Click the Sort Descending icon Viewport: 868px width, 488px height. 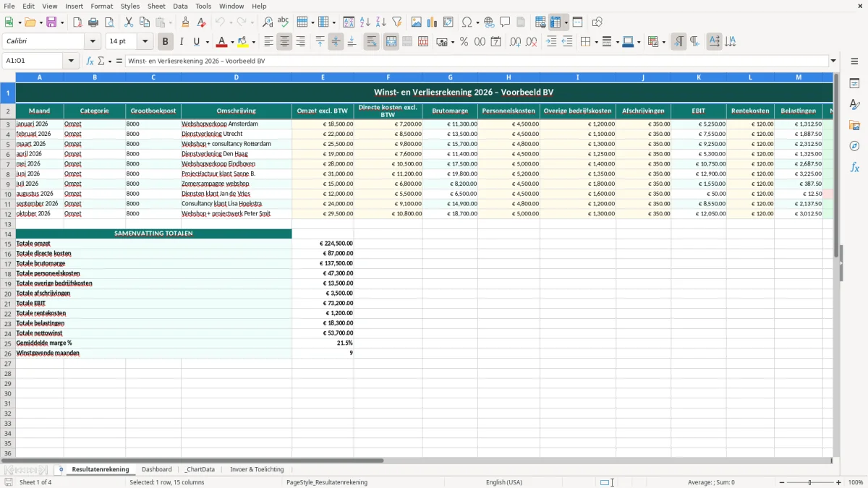(381, 22)
